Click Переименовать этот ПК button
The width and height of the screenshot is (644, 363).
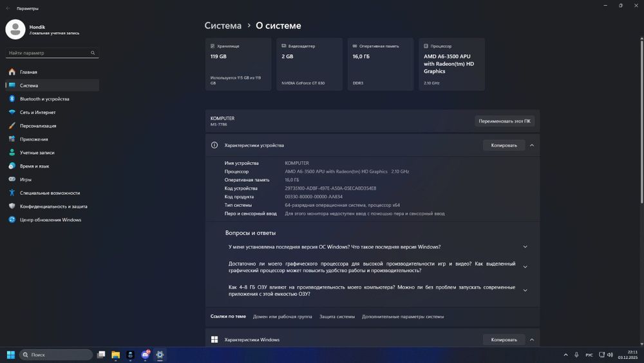(504, 121)
